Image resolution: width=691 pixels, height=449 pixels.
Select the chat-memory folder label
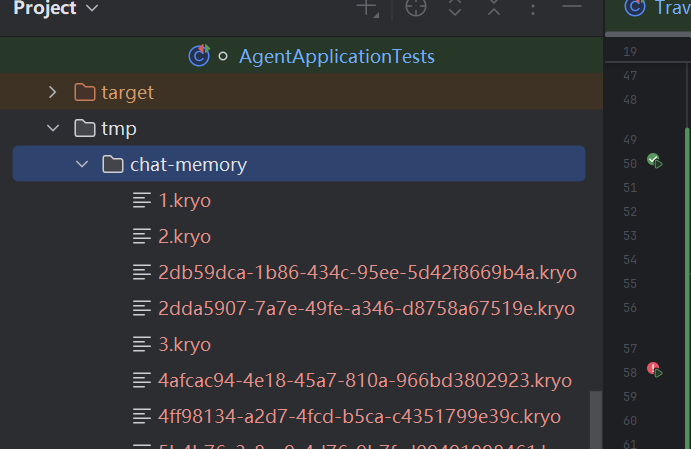click(189, 164)
